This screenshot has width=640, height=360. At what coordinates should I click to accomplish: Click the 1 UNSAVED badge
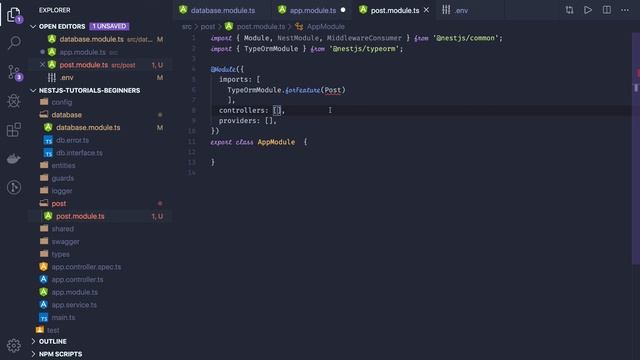pos(109,26)
